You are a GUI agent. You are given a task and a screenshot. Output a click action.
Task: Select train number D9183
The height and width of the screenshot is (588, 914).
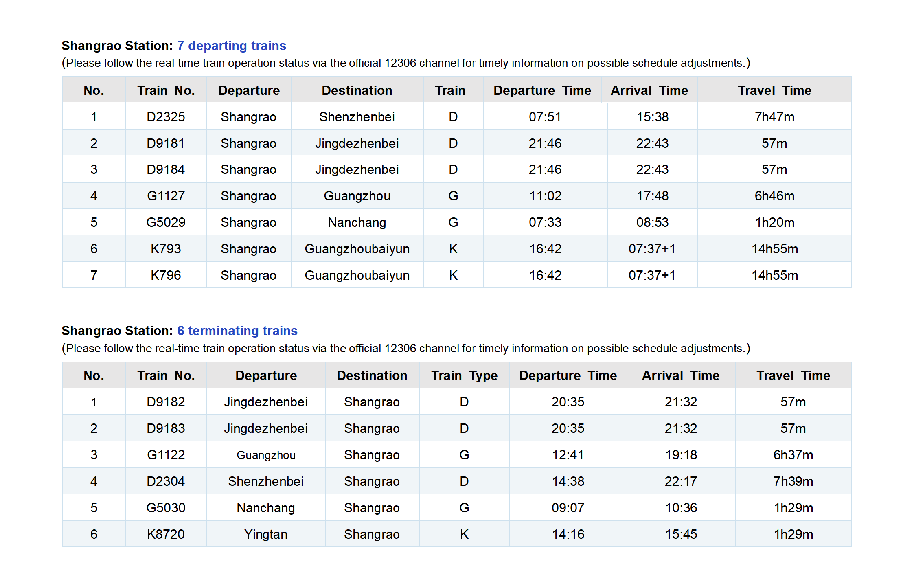166,428
